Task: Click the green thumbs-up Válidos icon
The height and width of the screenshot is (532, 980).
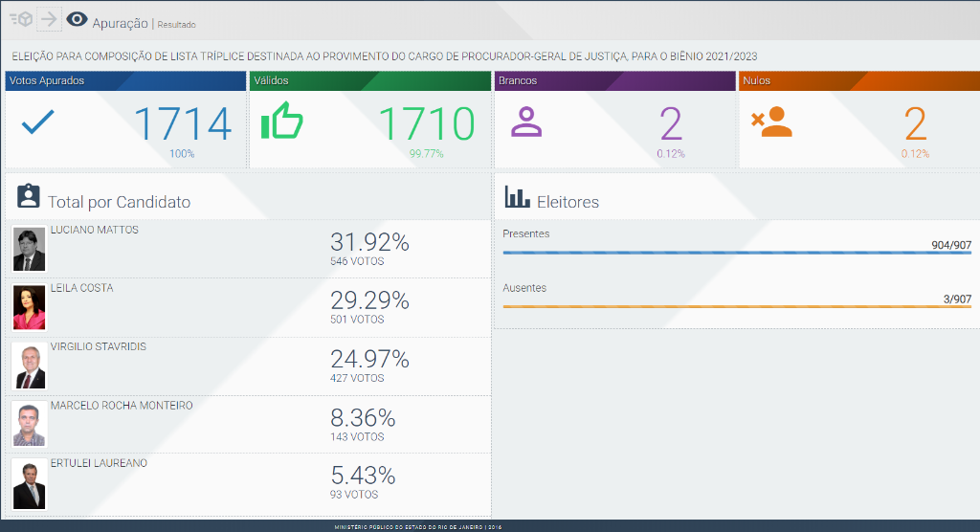Action: click(x=282, y=122)
